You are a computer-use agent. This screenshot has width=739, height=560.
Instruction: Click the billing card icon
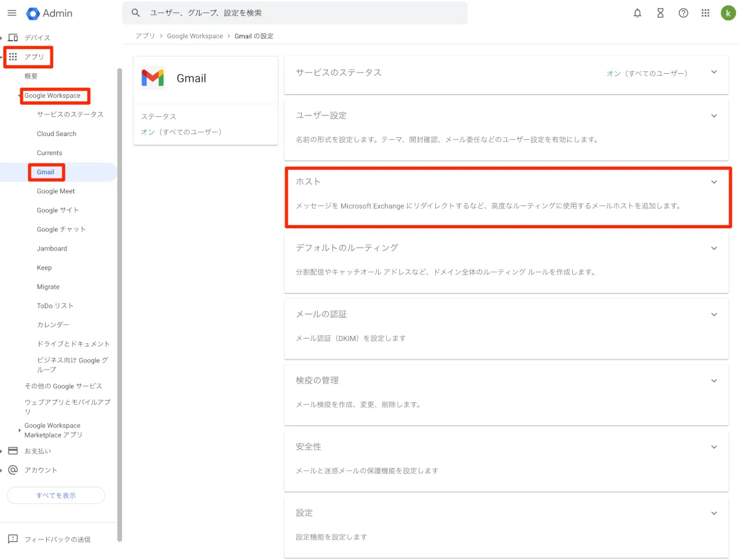pos(13,450)
